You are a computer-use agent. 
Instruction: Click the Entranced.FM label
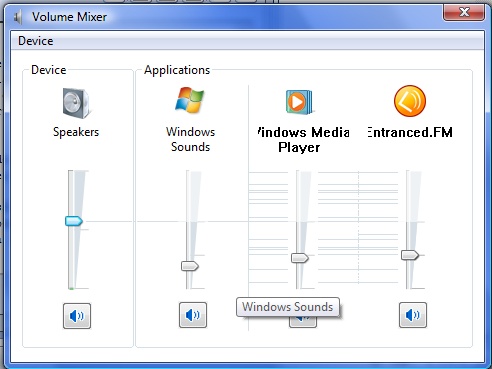(410, 132)
